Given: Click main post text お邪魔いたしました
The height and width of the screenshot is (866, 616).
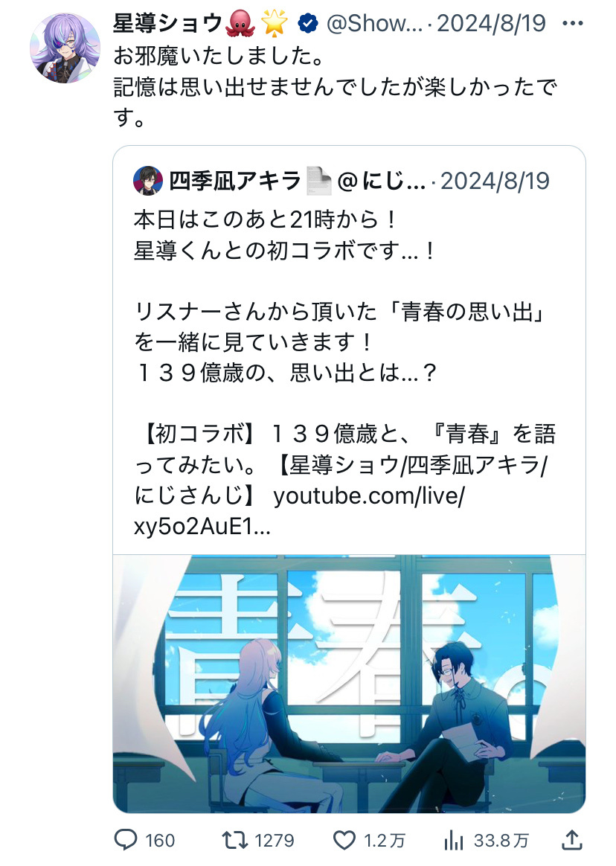Looking at the screenshot, I should point(218,55).
